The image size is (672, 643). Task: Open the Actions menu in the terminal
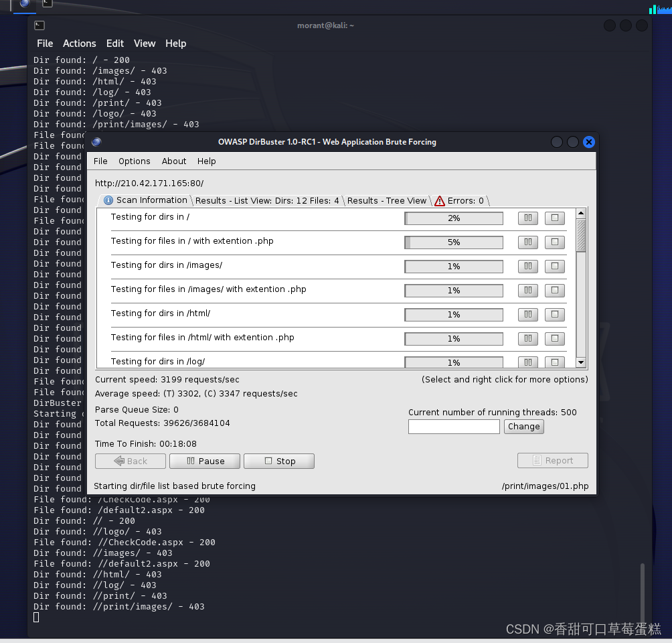79,43
